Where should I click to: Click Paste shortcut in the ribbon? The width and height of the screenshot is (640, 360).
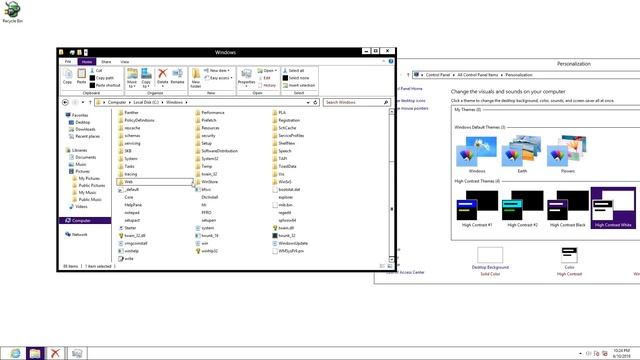[x=105, y=85]
